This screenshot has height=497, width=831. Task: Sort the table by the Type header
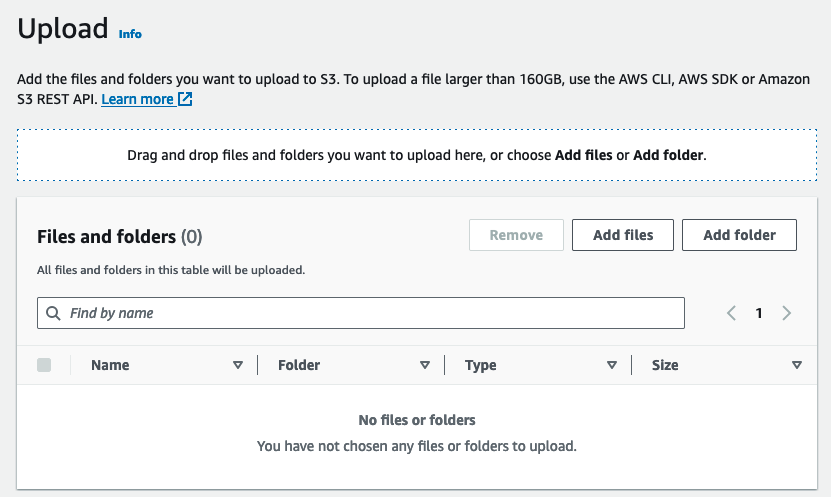point(481,365)
